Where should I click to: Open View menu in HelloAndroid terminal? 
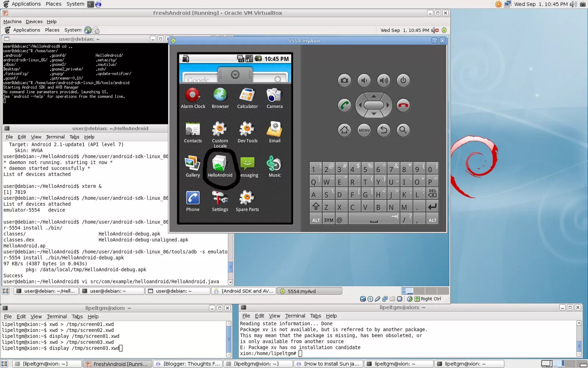pos(36,137)
